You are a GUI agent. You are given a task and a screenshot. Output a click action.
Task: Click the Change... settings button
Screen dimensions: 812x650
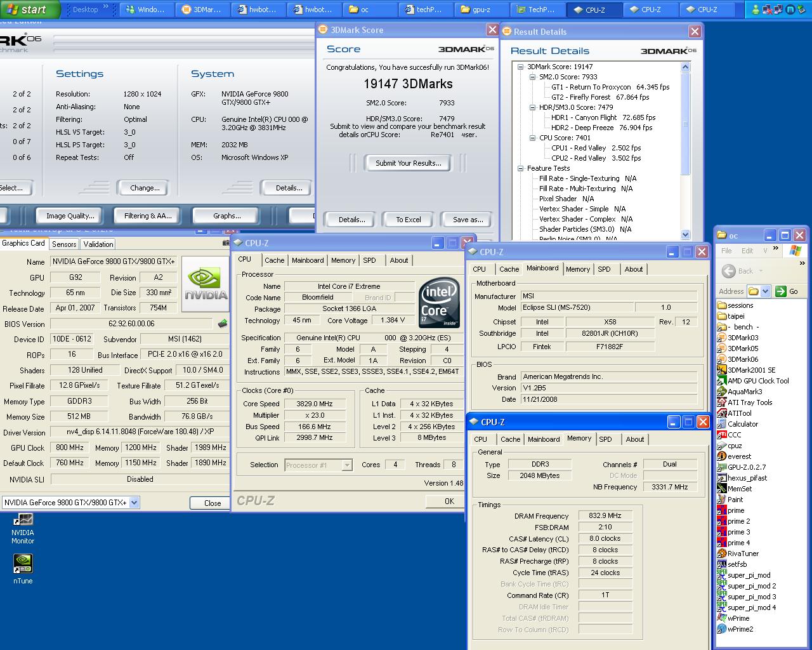145,188
